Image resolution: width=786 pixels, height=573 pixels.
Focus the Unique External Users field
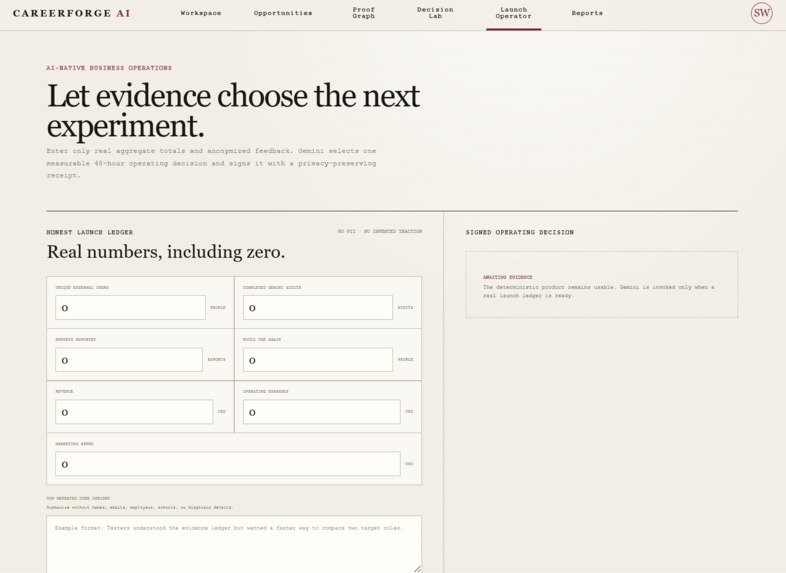[x=130, y=308]
